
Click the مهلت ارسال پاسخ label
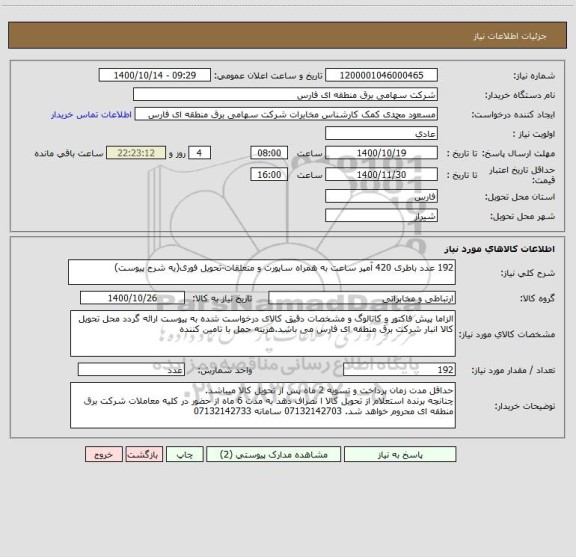[518, 153]
